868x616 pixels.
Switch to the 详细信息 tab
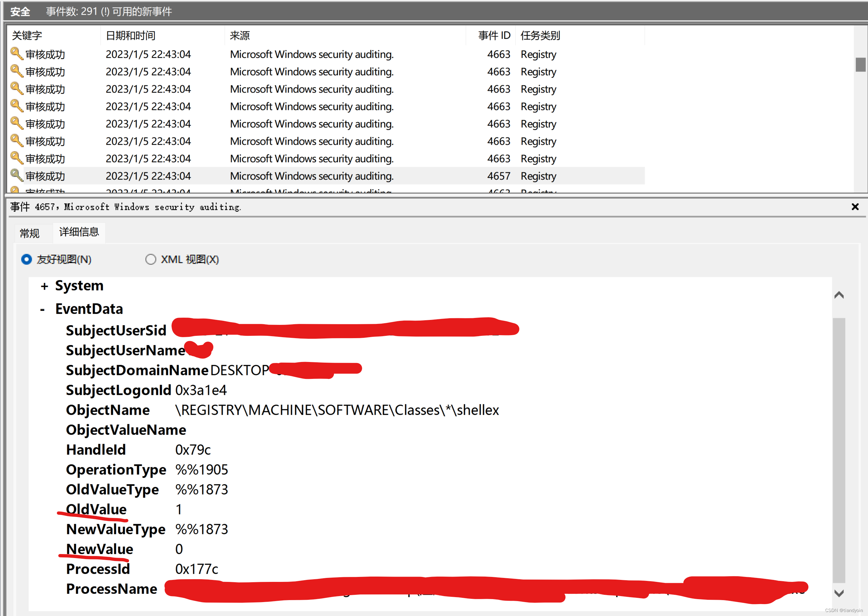point(79,232)
